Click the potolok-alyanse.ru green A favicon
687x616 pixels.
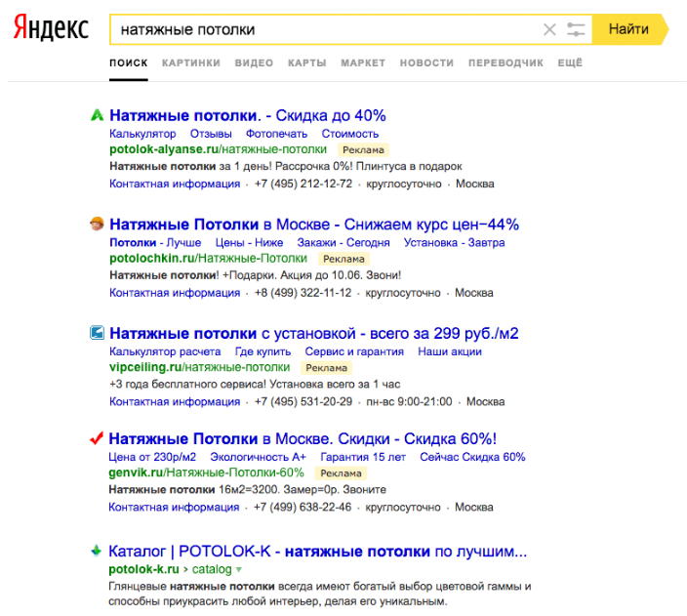click(97, 115)
